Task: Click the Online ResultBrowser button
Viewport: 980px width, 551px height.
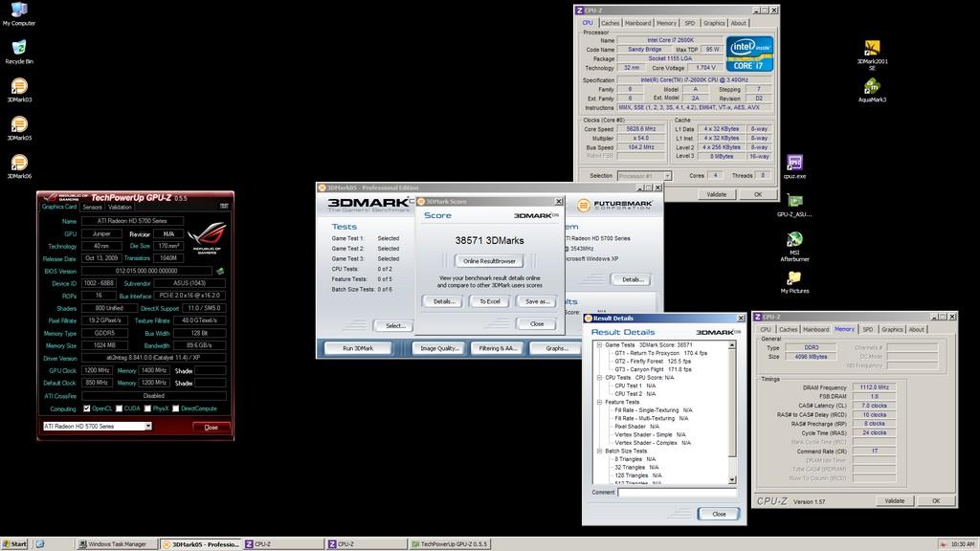Action: pyautogui.click(x=489, y=261)
